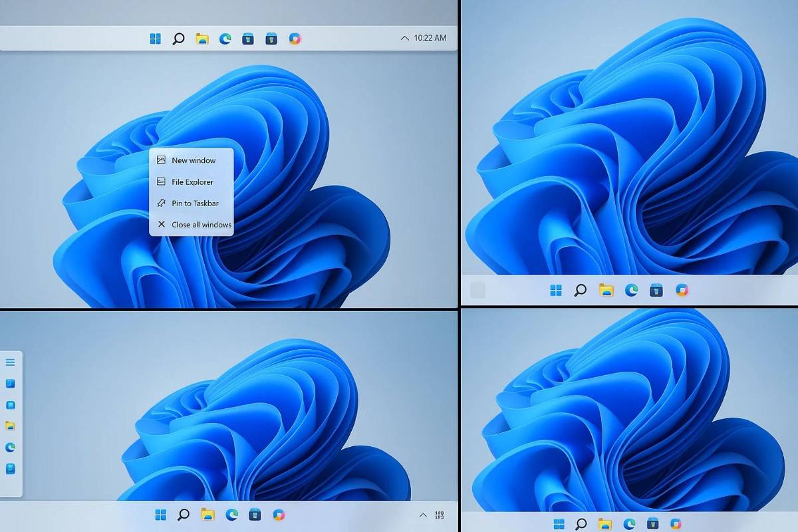Viewport: 798px width, 532px height.
Task: Launch File Explorer on the bottom-right desktop taskbar
Action: pos(604,523)
